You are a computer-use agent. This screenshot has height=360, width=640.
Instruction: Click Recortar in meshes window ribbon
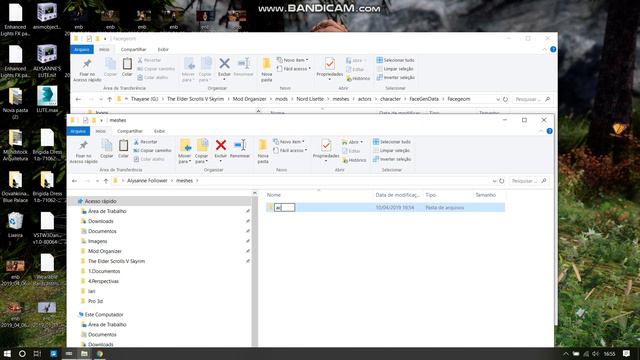145,142
